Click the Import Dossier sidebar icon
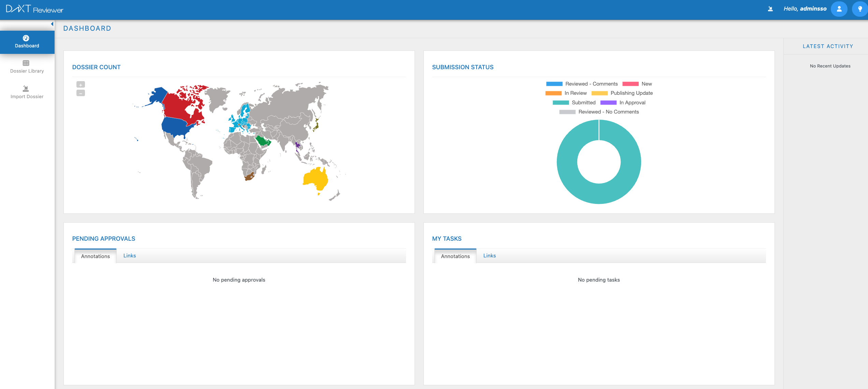This screenshot has height=389, width=868. 26,89
